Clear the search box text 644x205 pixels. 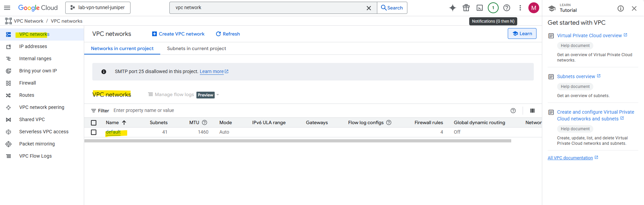point(369,8)
